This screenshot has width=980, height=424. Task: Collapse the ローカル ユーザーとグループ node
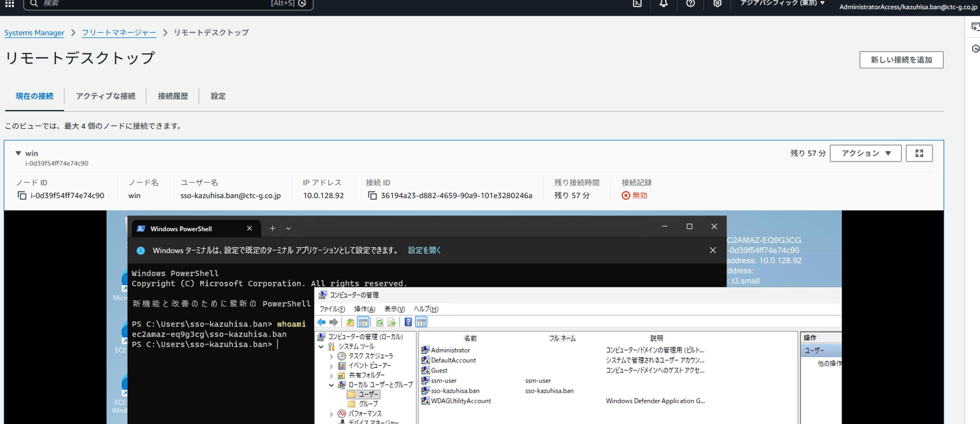coord(331,385)
